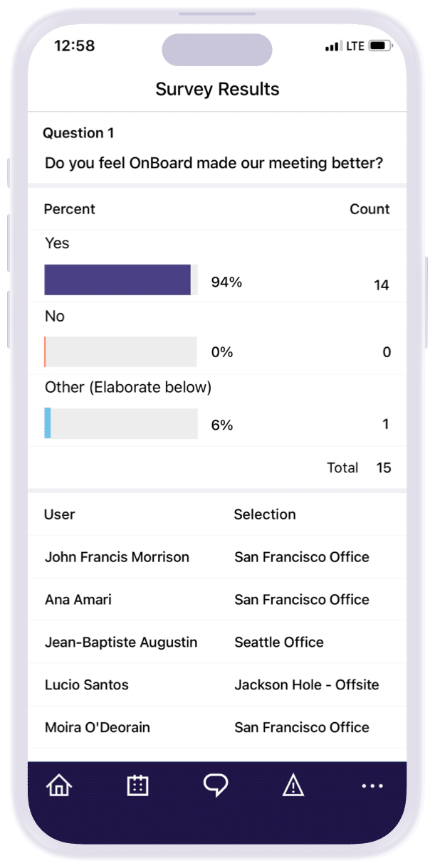This screenshot has height=868, width=435.
Task: Tap the Survey Results title
Action: pyautogui.click(x=217, y=89)
